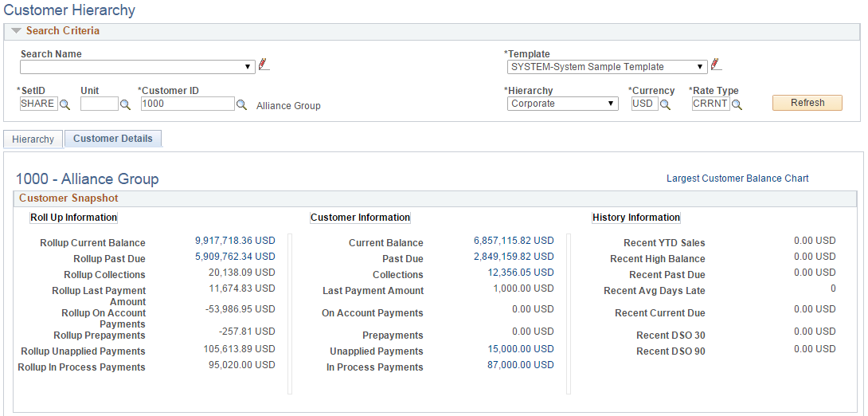Click the edit pencil icon beside Search Name

pyautogui.click(x=264, y=65)
